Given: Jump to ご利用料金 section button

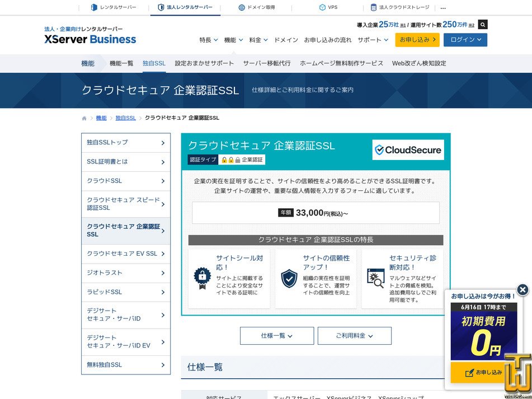Looking at the screenshot, I should [x=355, y=336].
